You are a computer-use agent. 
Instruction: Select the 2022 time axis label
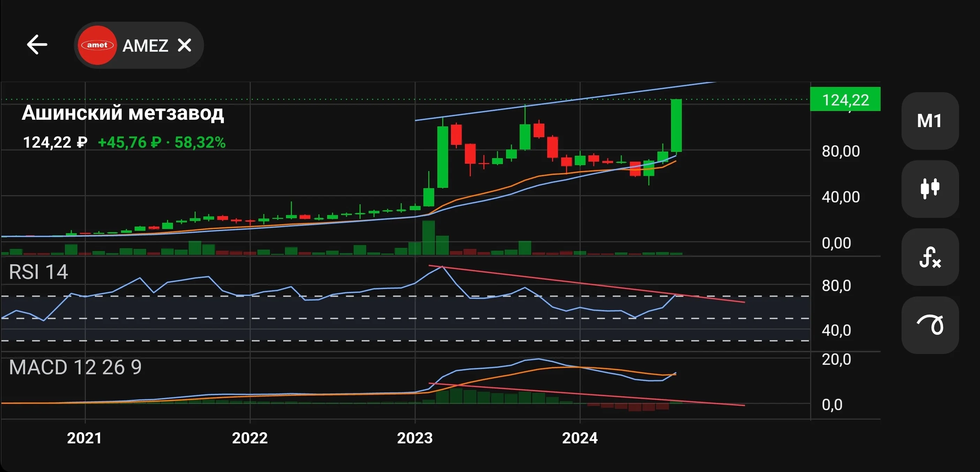point(250,438)
